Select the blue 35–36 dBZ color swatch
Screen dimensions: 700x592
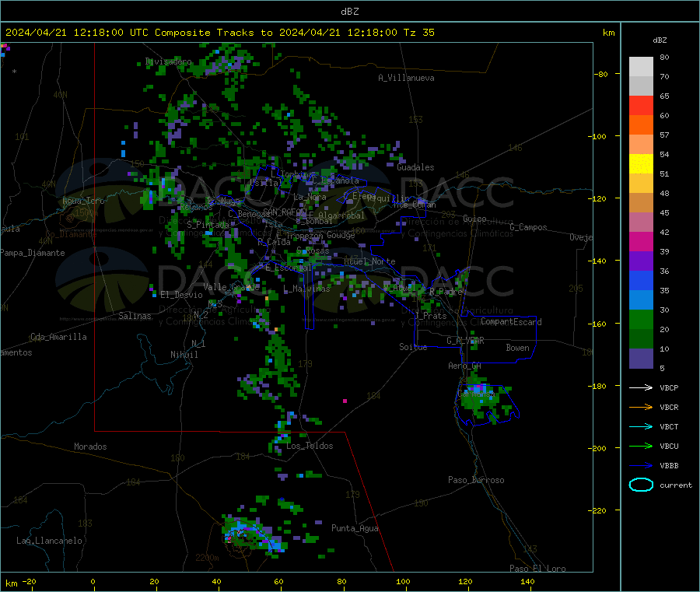point(641,280)
